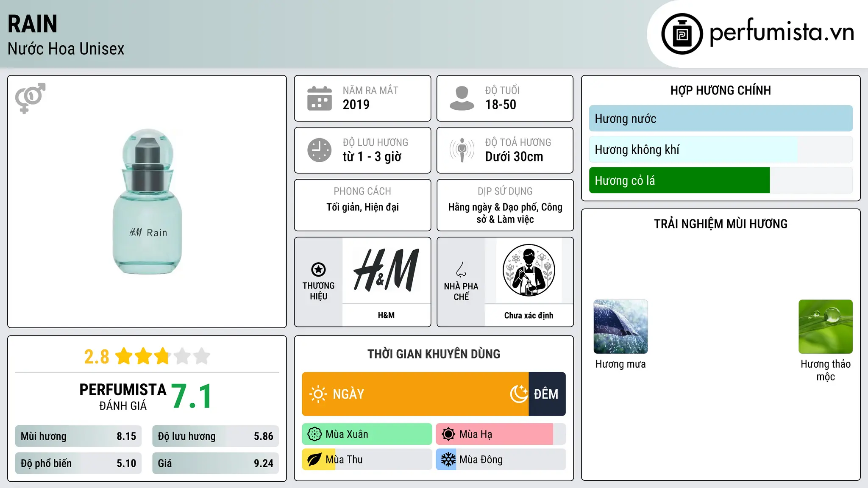This screenshot has height=488, width=868.
Task: Click the DỊP SỬ DỤNG label
Action: [x=505, y=191]
